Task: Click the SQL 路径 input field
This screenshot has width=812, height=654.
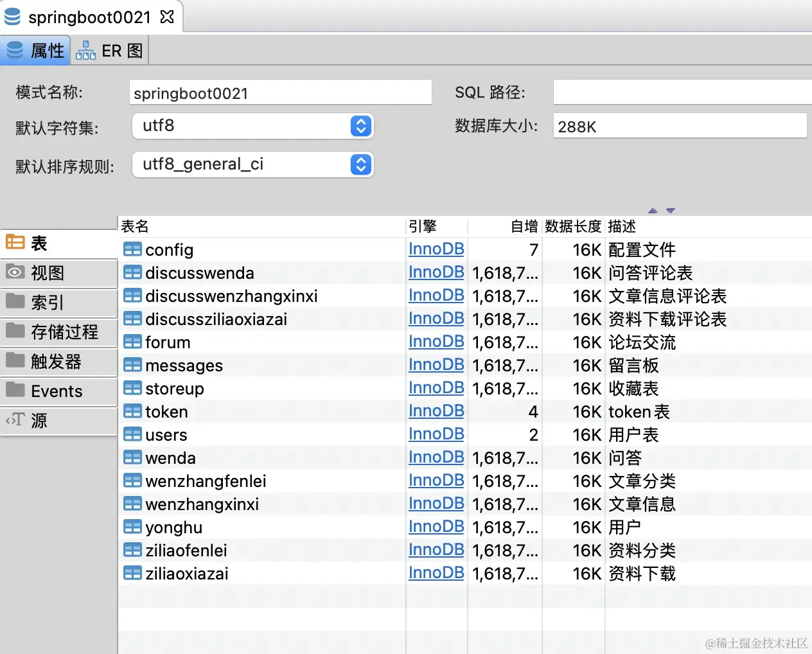Action: click(x=682, y=93)
